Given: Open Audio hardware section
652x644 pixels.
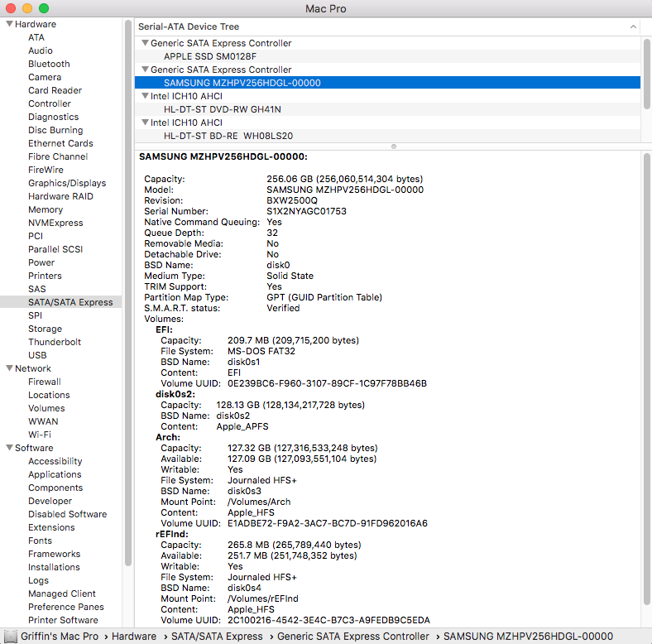Looking at the screenshot, I should point(41,50).
